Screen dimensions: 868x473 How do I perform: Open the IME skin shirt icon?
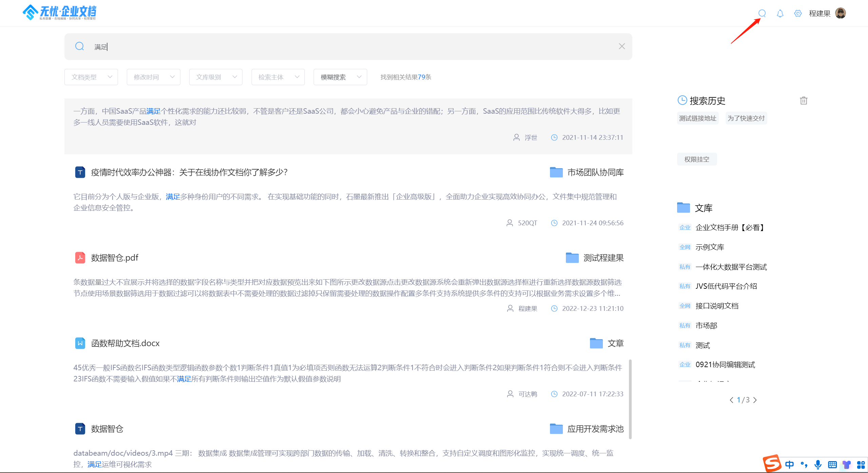click(x=846, y=465)
